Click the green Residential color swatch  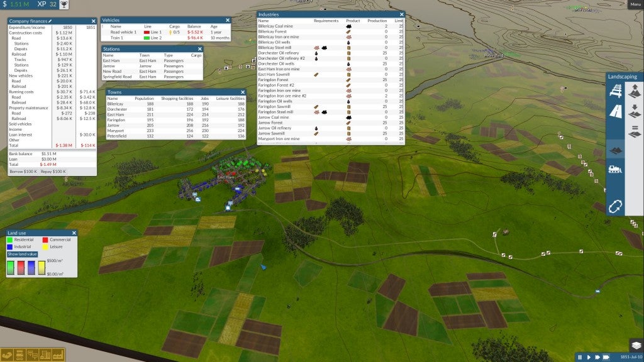point(10,239)
